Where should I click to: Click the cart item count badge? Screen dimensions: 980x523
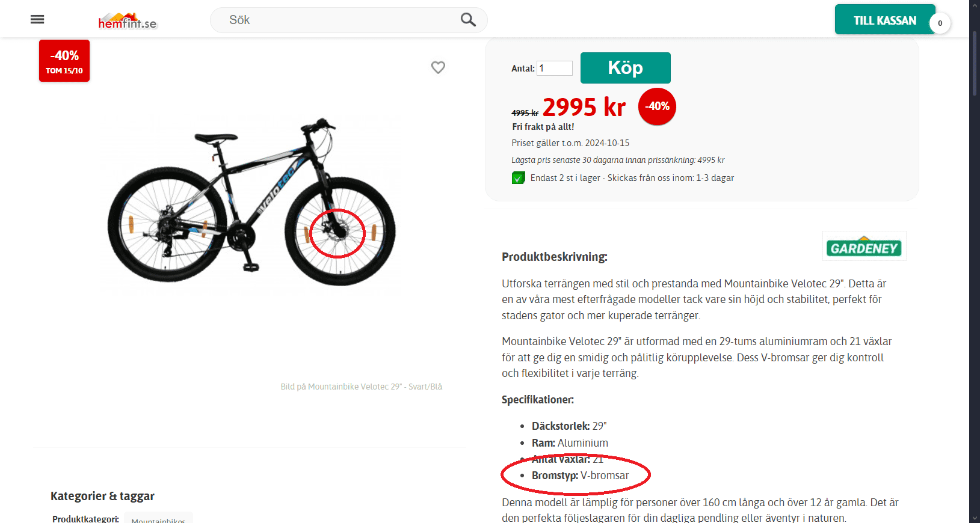pyautogui.click(x=940, y=23)
